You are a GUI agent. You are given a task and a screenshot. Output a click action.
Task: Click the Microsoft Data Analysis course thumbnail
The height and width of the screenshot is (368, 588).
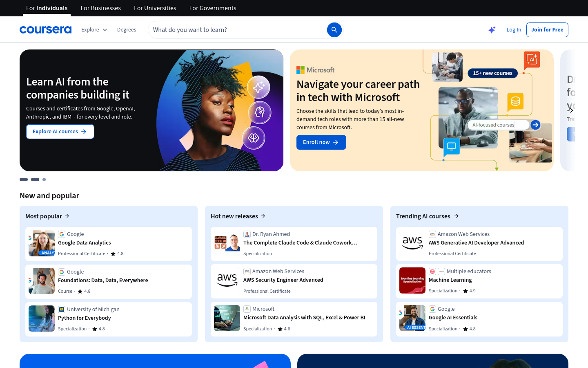227,318
